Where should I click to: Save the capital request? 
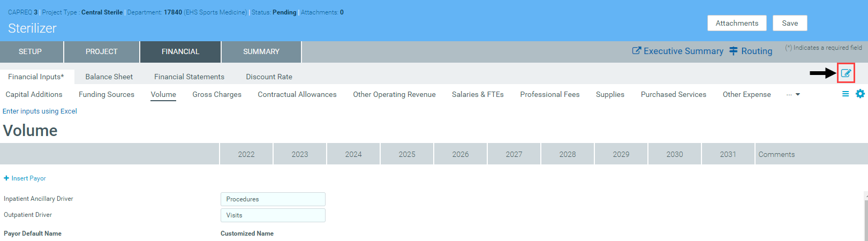coord(789,23)
